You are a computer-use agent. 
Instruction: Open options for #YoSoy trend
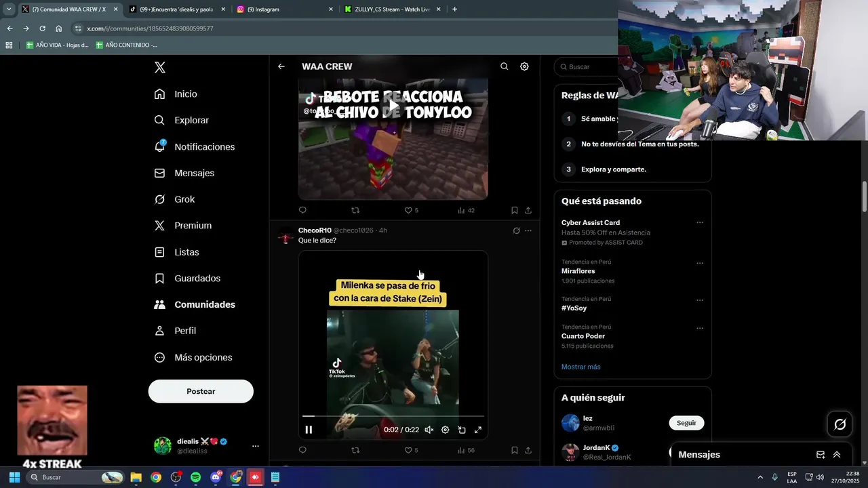click(700, 300)
